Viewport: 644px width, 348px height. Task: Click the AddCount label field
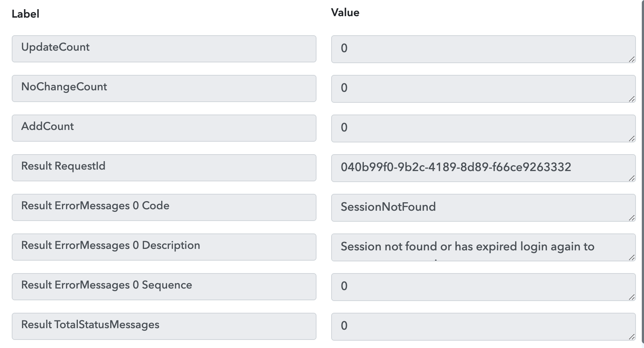click(x=164, y=128)
